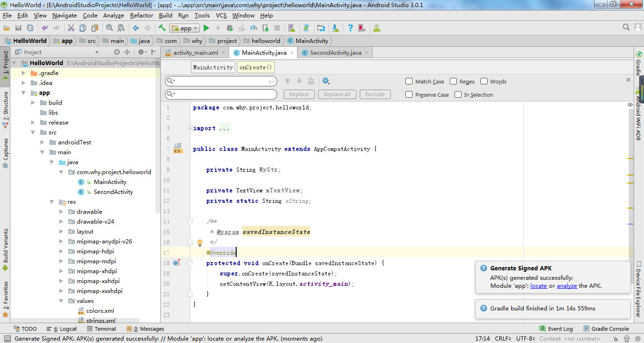Click the Cut scissors icon
Image resolution: width=644 pixels, height=343 pixels.
71,28
